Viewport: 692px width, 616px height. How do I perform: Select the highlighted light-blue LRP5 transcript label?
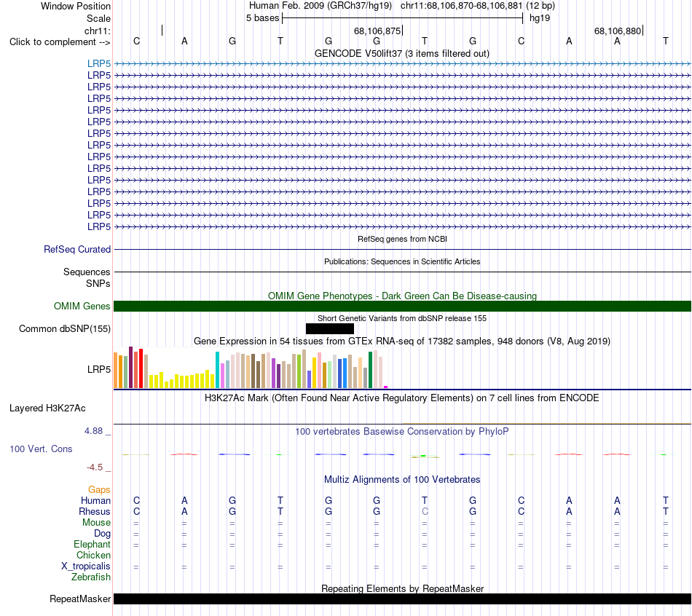pyautogui.click(x=99, y=64)
